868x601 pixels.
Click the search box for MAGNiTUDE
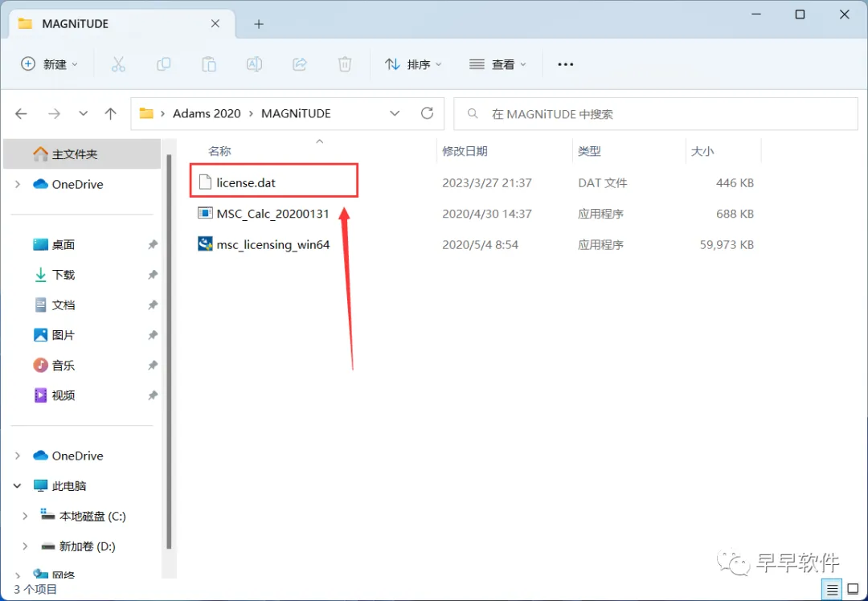[x=656, y=114]
